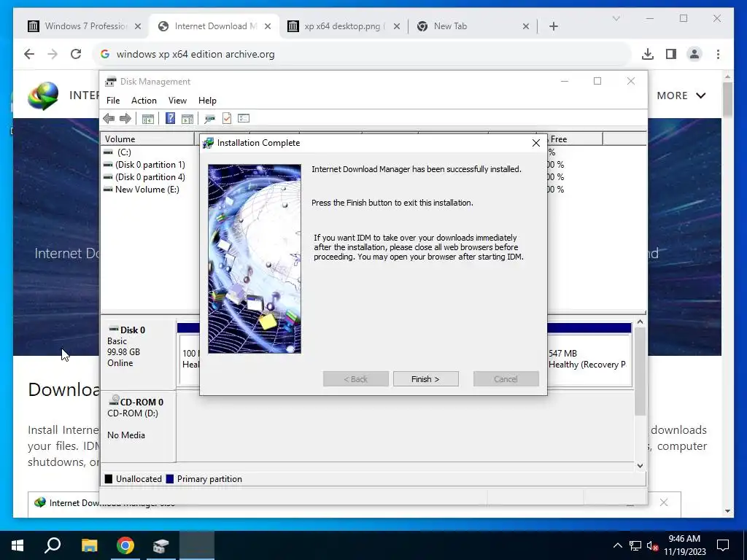Click the Free column header
Image resolution: width=747 pixels, height=560 pixels.
point(575,139)
